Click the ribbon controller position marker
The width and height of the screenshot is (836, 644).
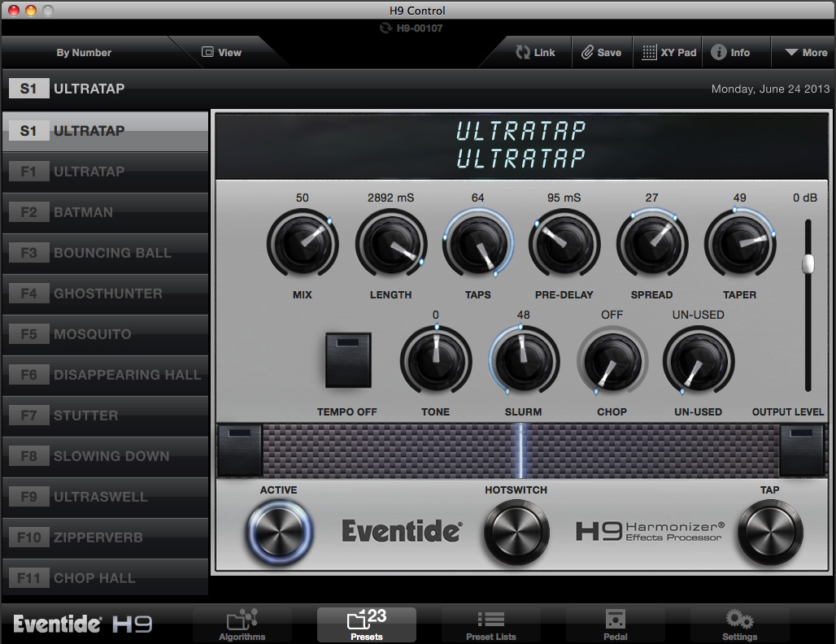pyautogui.click(x=521, y=450)
